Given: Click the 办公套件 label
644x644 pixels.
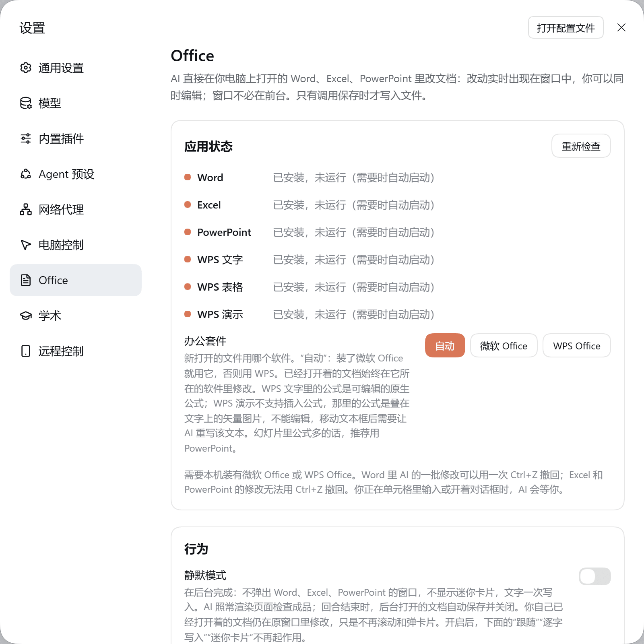Looking at the screenshot, I should [x=205, y=341].
